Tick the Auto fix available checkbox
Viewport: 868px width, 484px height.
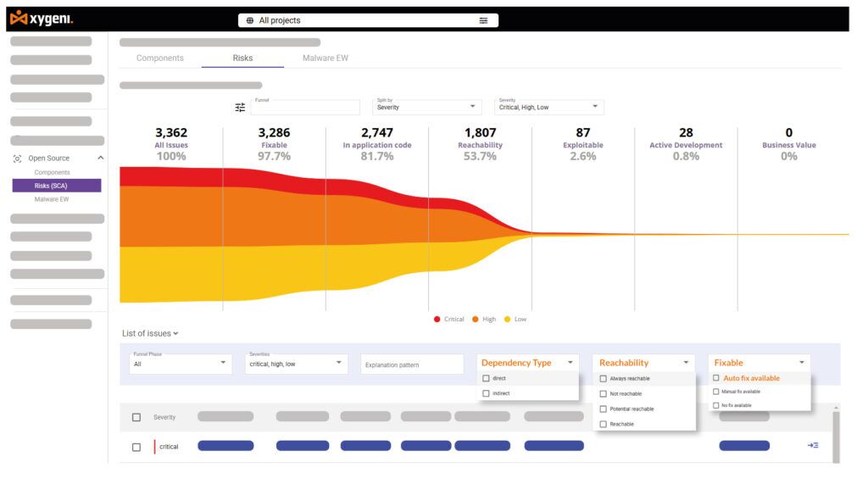click(716, 378)
